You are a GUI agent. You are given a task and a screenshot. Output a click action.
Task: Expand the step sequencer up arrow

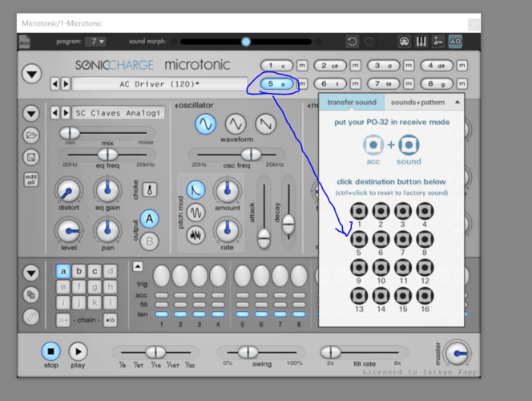138,266
